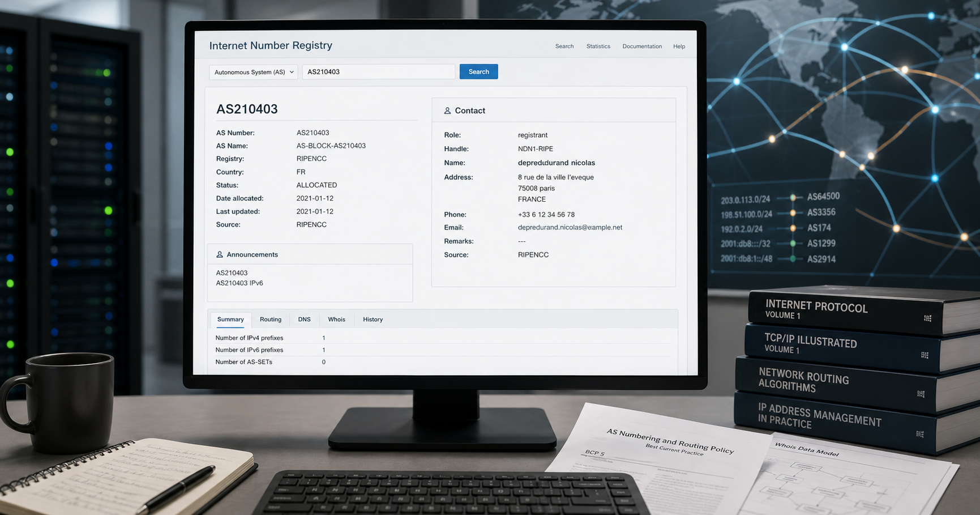Switch to the Whois tab
The image size is (980, 515).
pos(336,320)
